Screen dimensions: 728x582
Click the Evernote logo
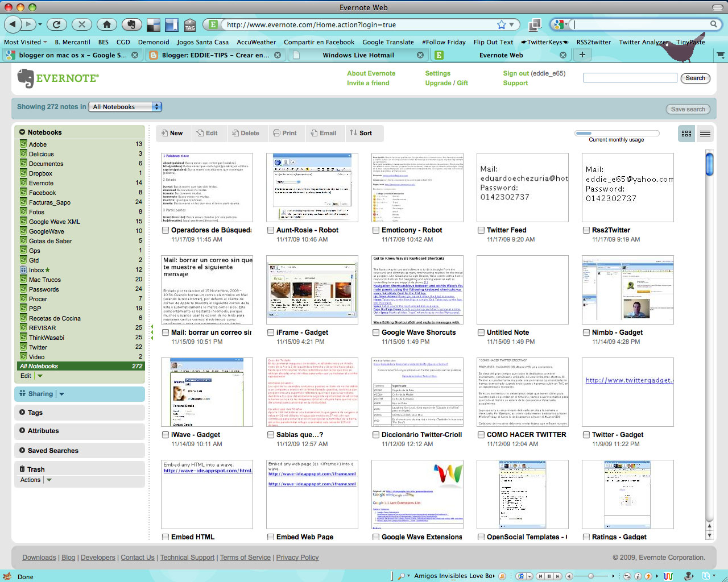coord(58,78)
